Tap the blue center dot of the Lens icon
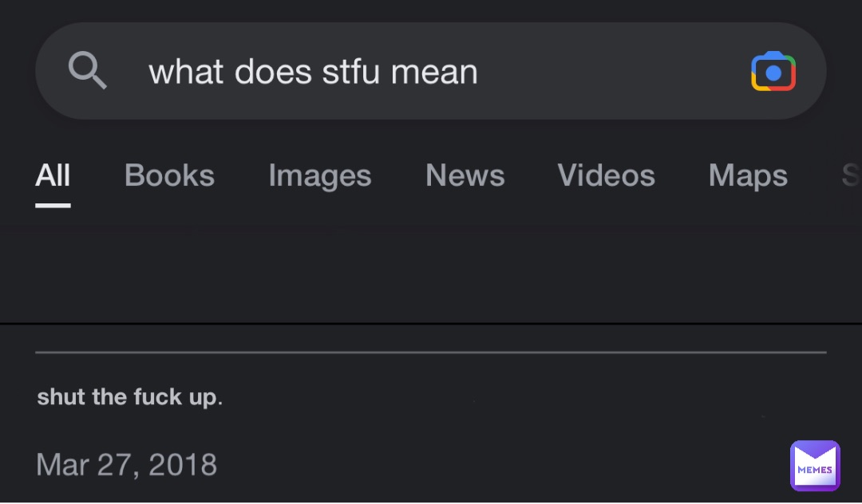The image size is (862, 504). pos(773,73)
